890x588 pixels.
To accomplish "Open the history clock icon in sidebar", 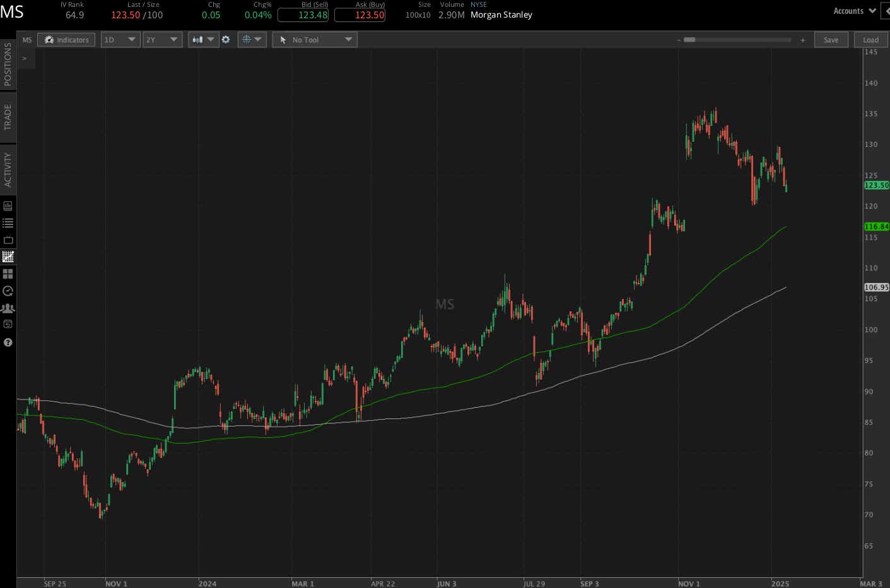I will pyautogui.click(x=8, y=291).
